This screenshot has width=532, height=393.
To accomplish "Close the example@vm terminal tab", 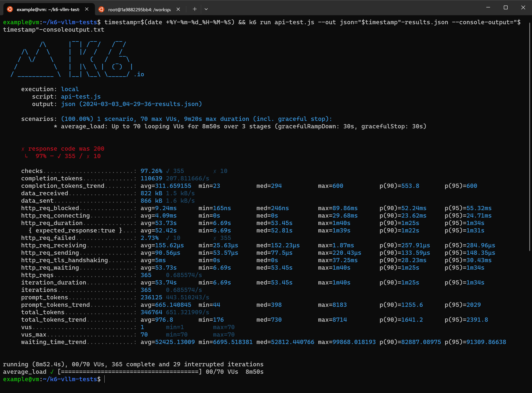I will tap(87, 9).
